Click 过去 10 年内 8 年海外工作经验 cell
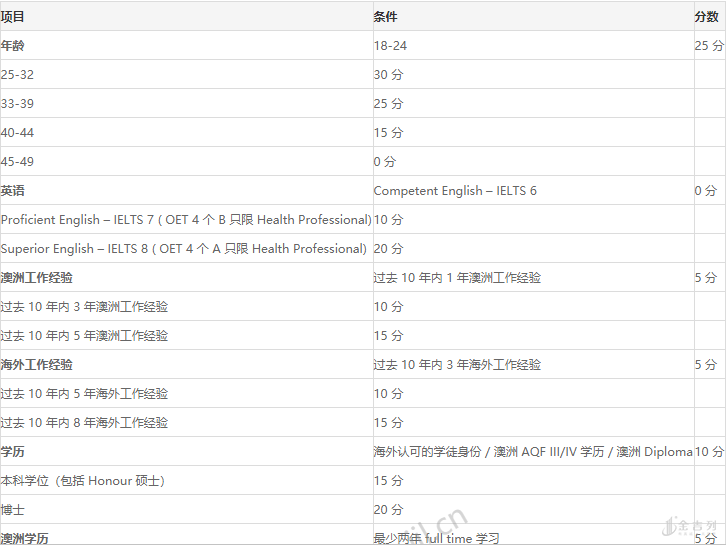 pyautogui.click(x=84, y=423)
